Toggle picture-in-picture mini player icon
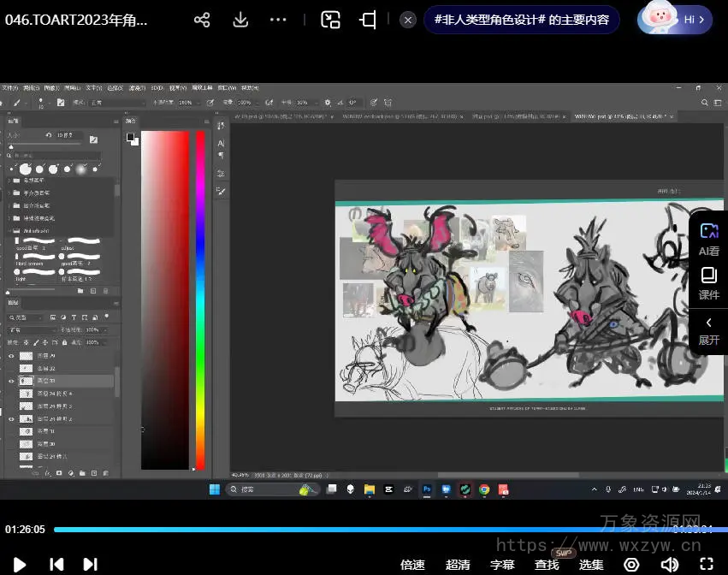 [330, 20]
